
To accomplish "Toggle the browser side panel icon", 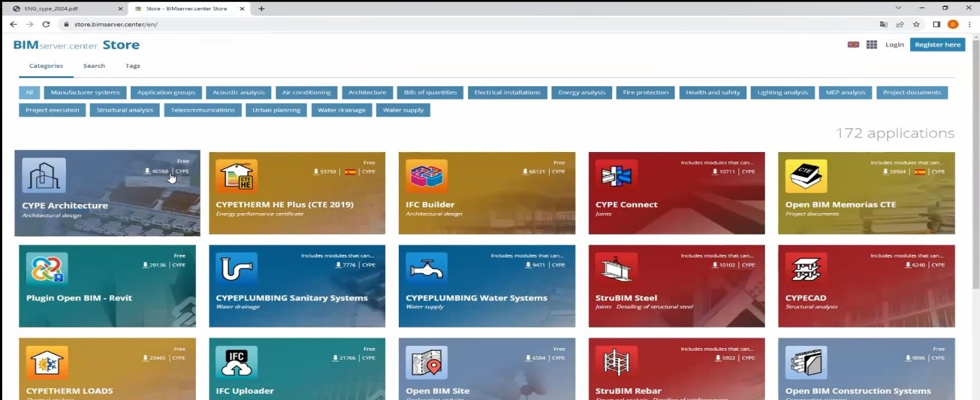I will (936, 24).
